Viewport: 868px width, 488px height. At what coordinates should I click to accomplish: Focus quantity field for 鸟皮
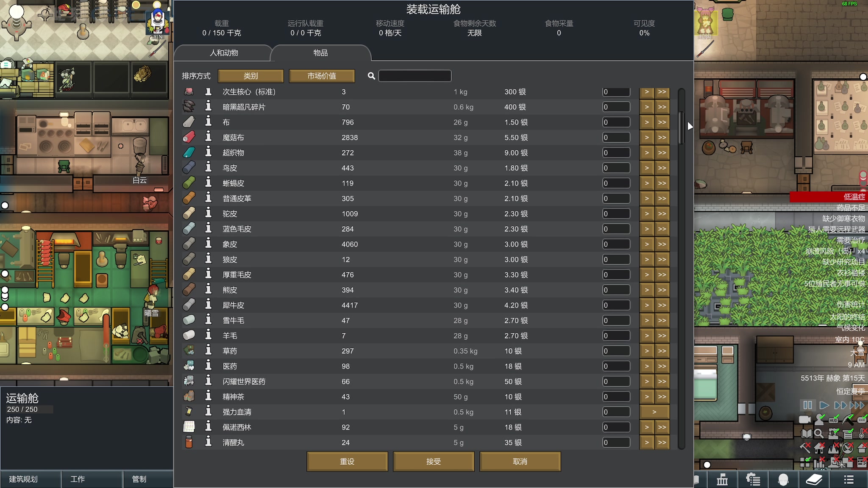616,168
